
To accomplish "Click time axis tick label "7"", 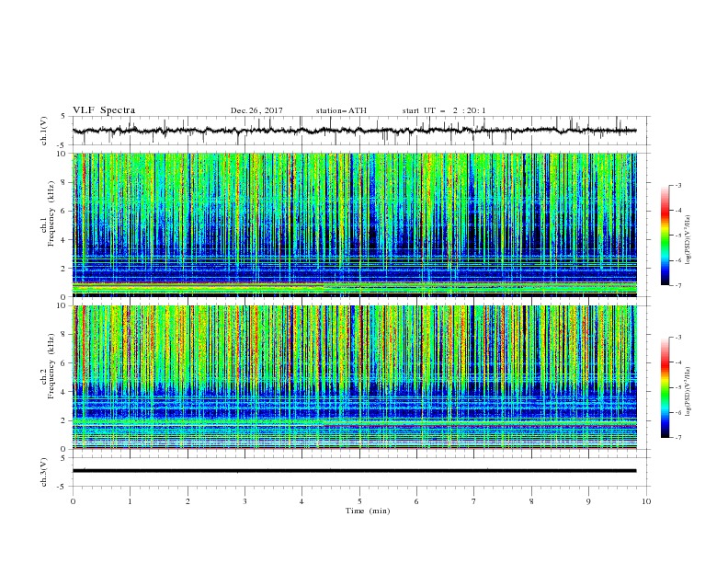I will [x=474, y=501].
